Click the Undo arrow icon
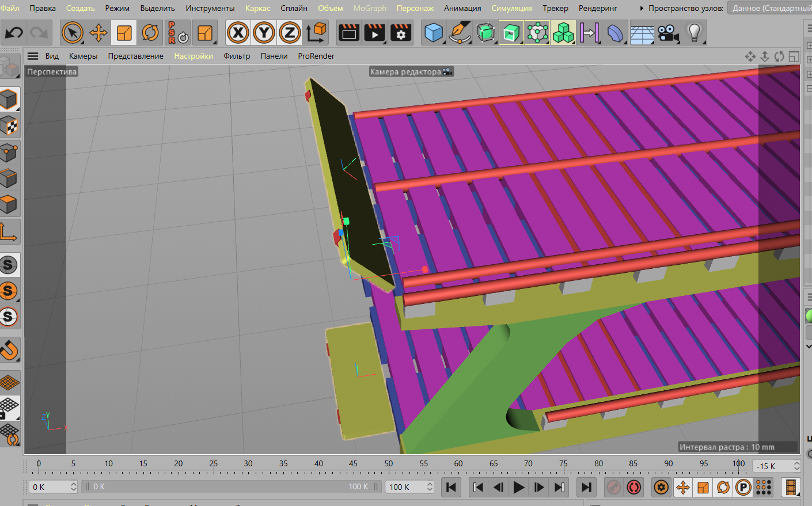 [x=14, y=33]
